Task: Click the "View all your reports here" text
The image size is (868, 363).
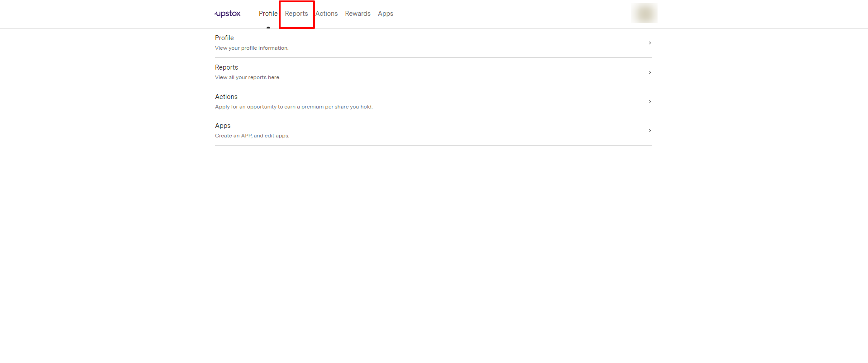Action: pos(248,77)
